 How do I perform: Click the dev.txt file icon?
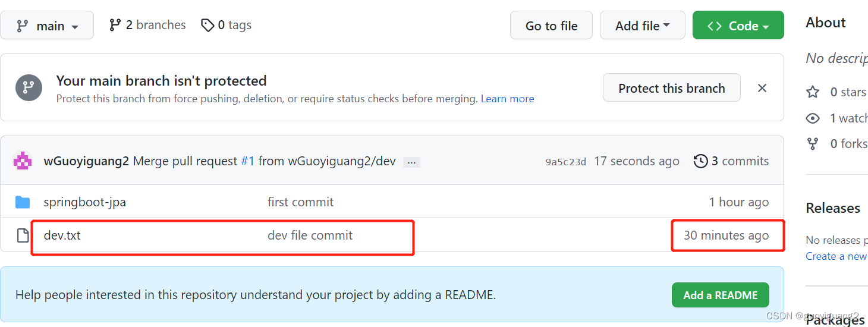click(23, 235)
